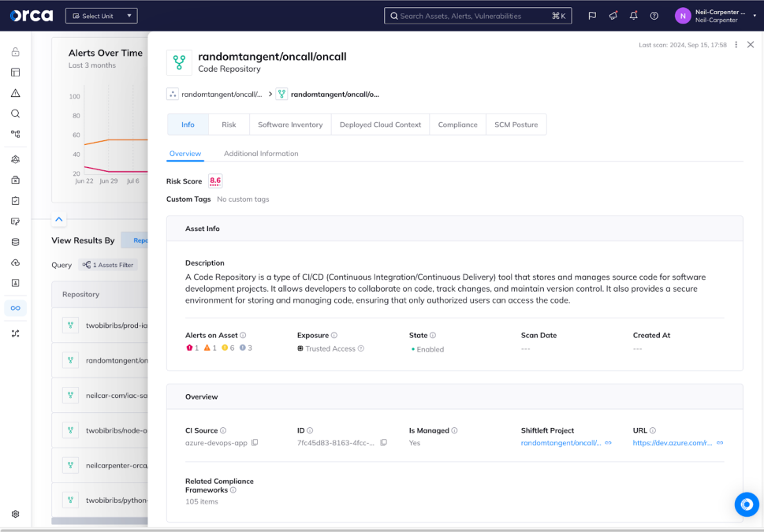Select the shift left infinity icon in sidebar
This screenshot has width=764, height=532.
click(x=16, y=308)
